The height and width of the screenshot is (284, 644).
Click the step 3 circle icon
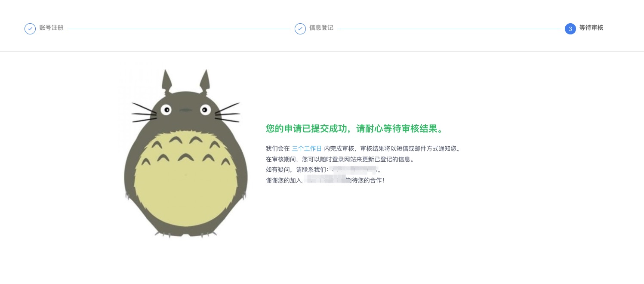[570, 29]
